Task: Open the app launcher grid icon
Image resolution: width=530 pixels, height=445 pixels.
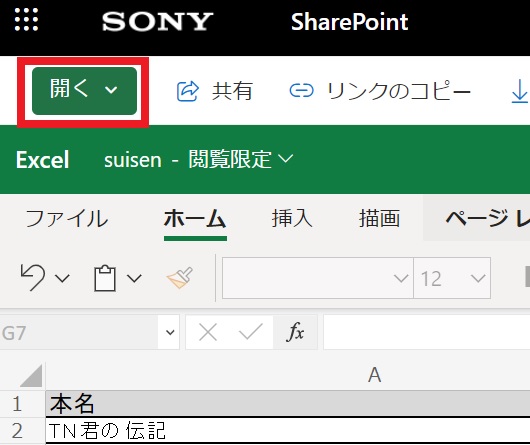Action: (x=26, y=20)
